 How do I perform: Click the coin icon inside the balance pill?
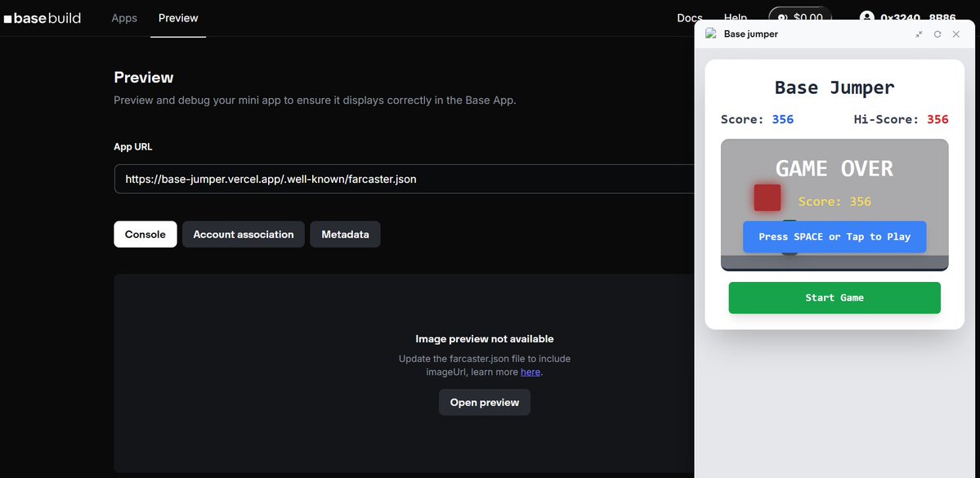782,16
